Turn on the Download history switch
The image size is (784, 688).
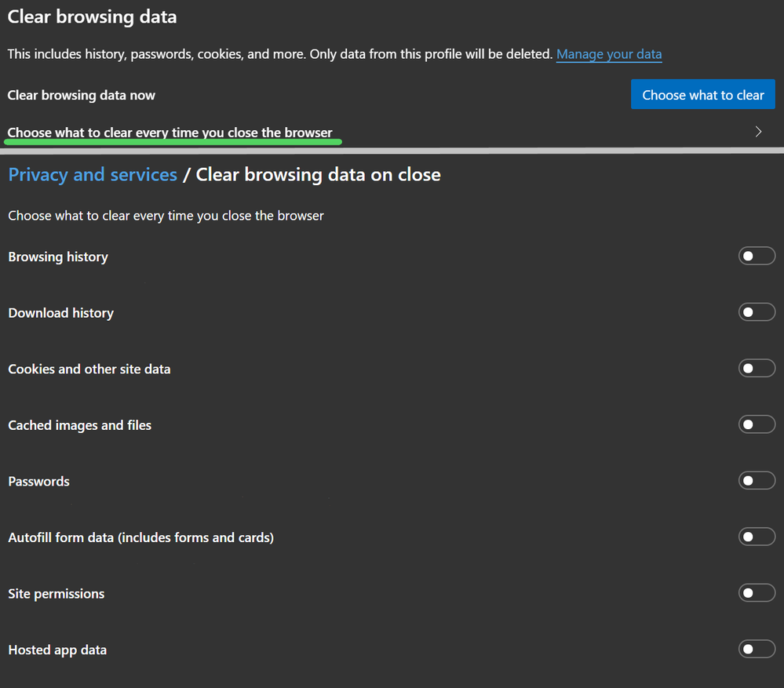pos(757,312)
